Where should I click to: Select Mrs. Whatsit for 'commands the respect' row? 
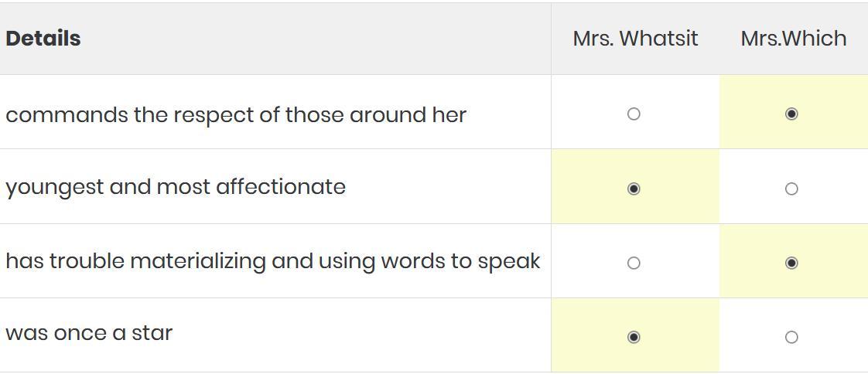[634, 114]
